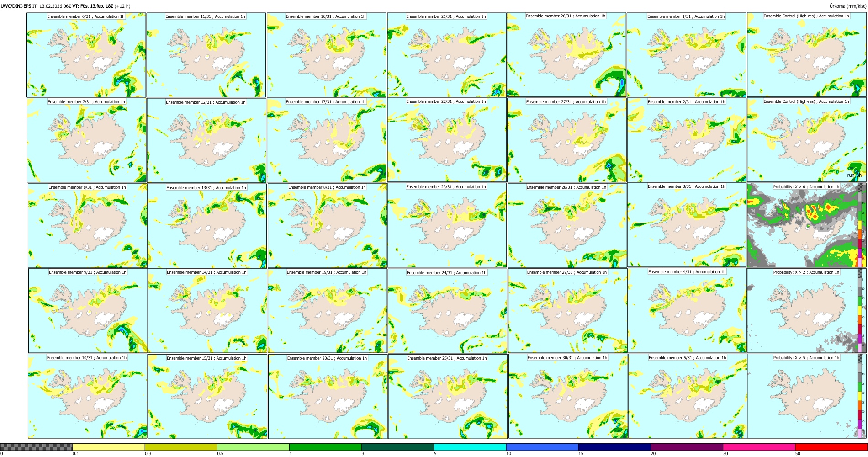The image size is (868, 457).
Task: Select the Ensemble member 5/31 panel
Action: (688, 396)
